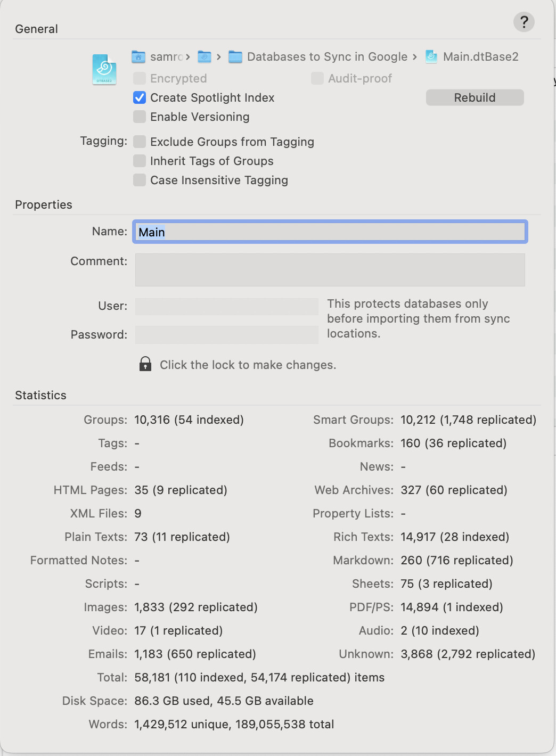556x756 pixels.
Task: Click the unnamed middle folder icon in path
Action: click(x=205, y=56)
